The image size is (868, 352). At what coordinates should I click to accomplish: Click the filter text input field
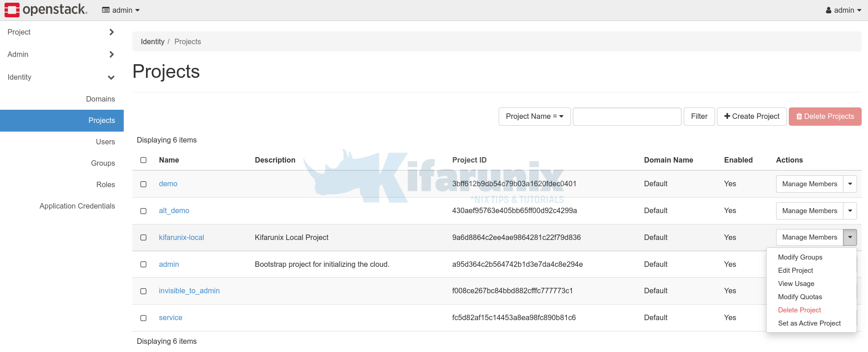click(x=627, y=117)
